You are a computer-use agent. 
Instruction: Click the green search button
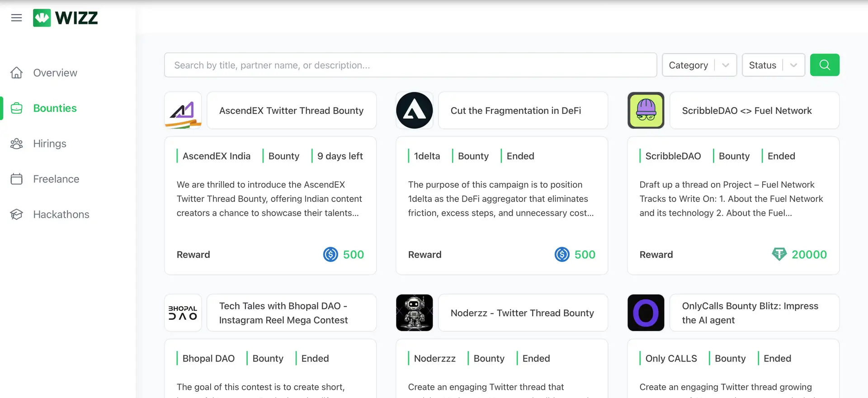tap(824, 65)
